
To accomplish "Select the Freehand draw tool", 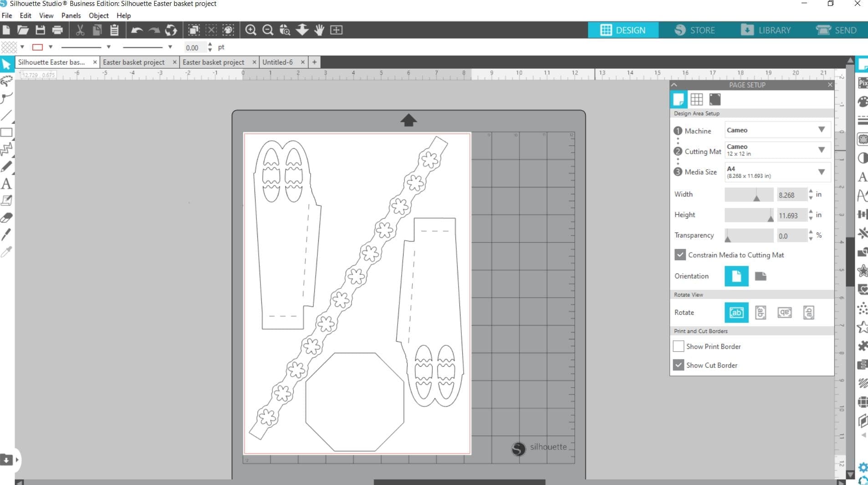I will point(6,167).
